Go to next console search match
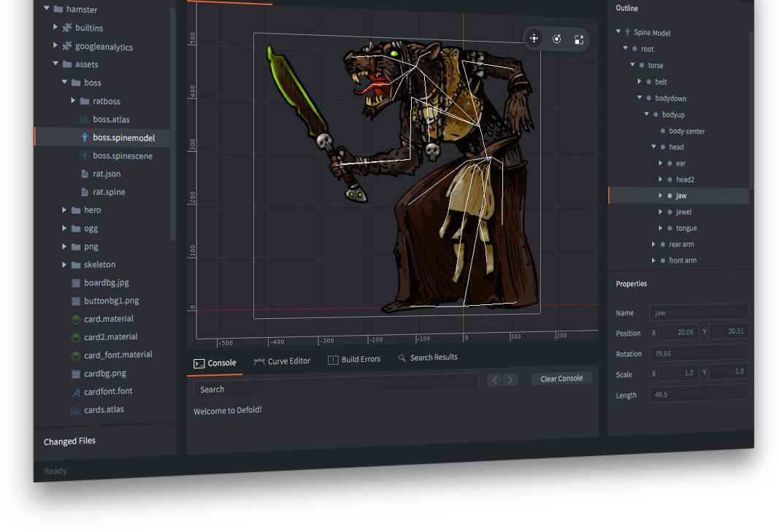This screenshot has width=779, height=532. [510, 380]
